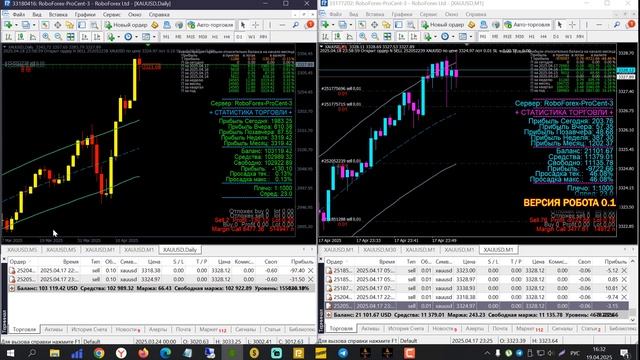Select crosshair tool in right terminal

tap(572, 25)
